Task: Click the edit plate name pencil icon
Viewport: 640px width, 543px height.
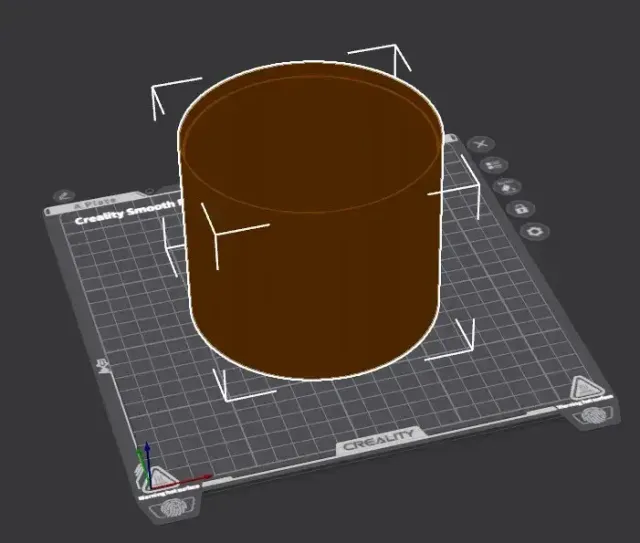Action: tap(64, 196)
